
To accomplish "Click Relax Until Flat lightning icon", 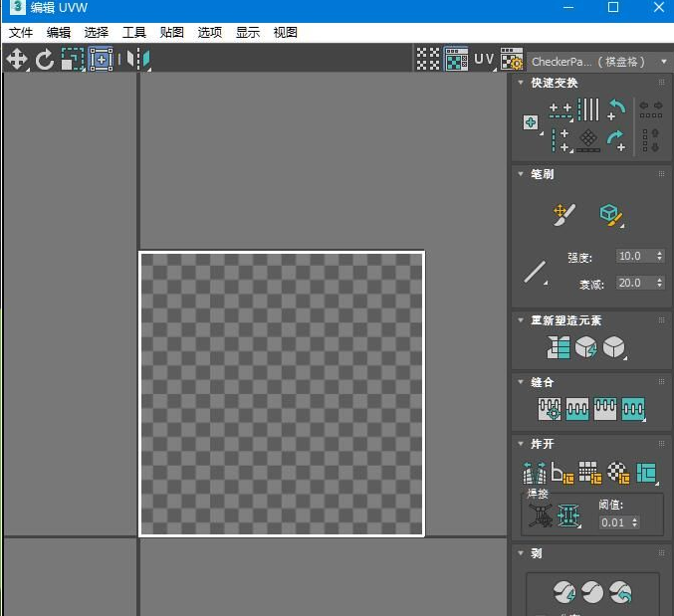I will click(586, 347).
